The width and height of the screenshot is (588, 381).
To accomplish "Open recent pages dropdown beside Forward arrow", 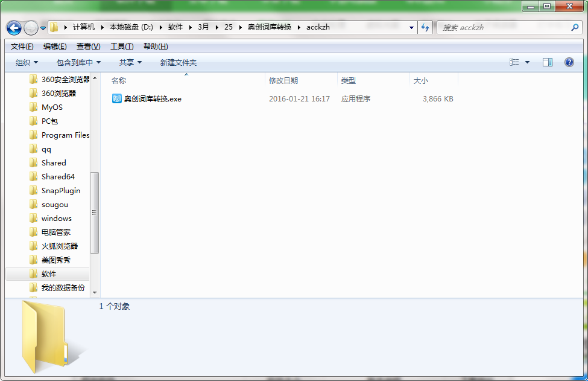I will click(43, 28).
